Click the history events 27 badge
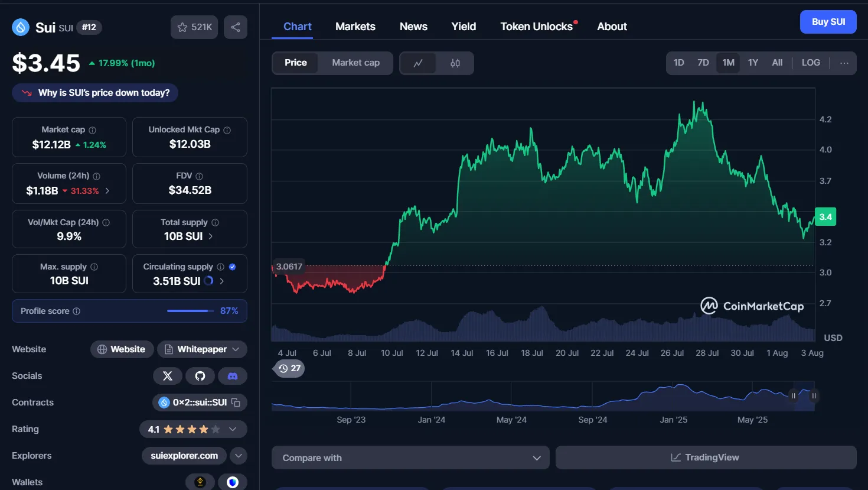Screen dimensions: 868x490 (x=290, y=368)
